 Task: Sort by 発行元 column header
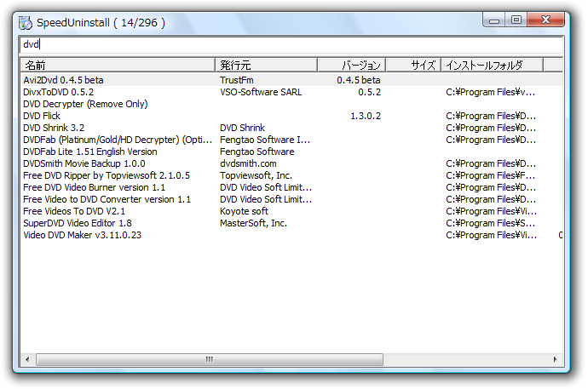click(266, 66)
